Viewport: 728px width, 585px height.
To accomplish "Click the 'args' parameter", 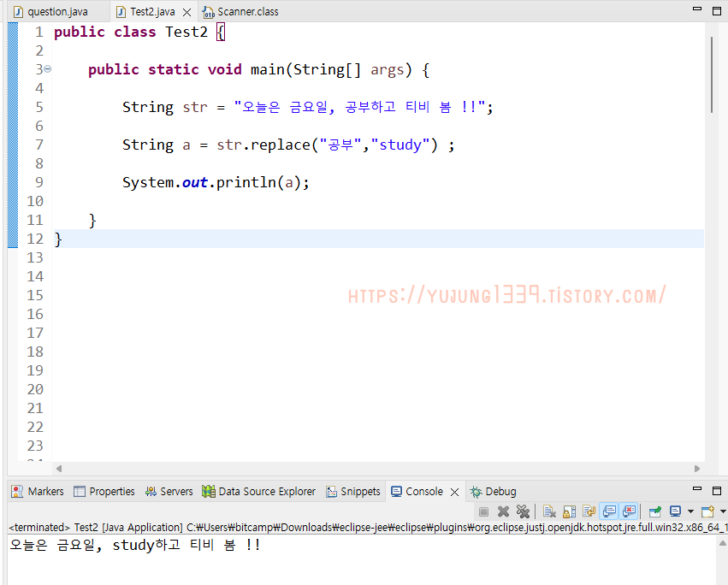I will click(x=388, y=70).
